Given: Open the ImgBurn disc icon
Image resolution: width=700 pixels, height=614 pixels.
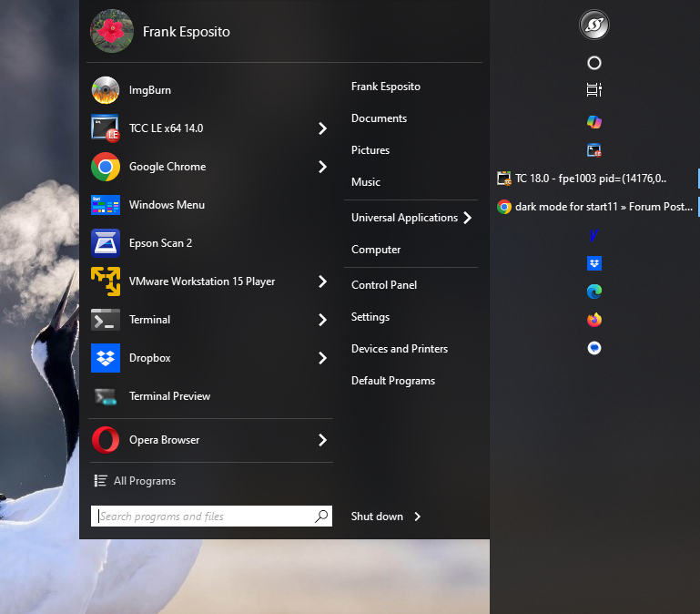Looking at the screenshot, I should pos(106,90).
